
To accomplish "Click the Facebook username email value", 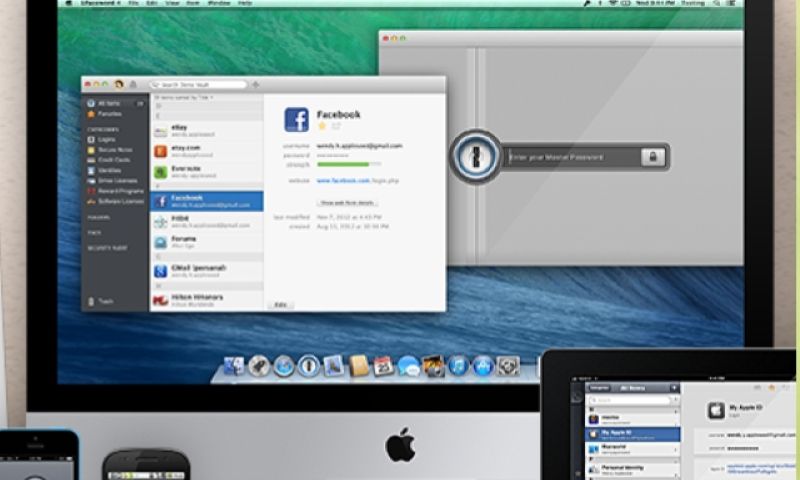I will (x=359, y=146).
